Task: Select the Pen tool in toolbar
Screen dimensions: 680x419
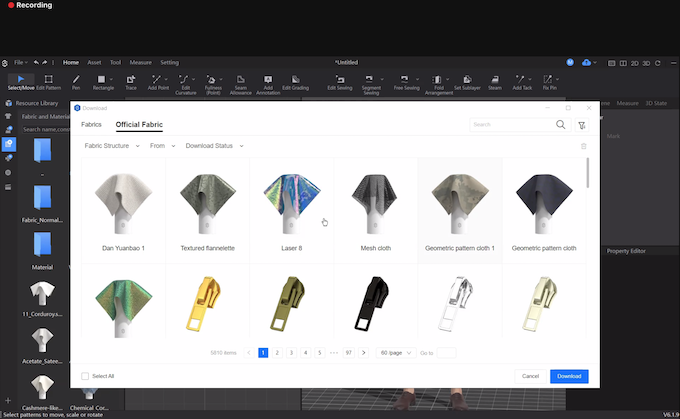Action: point(76,81)
